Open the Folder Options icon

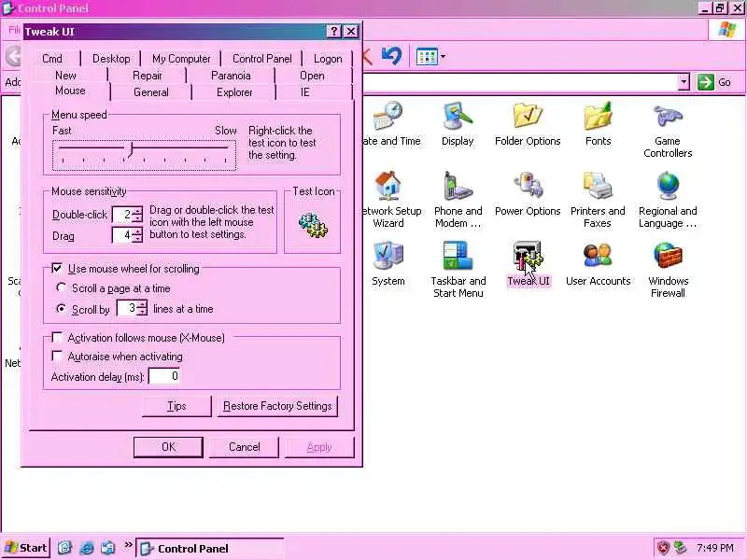click(x=528, y=116)
